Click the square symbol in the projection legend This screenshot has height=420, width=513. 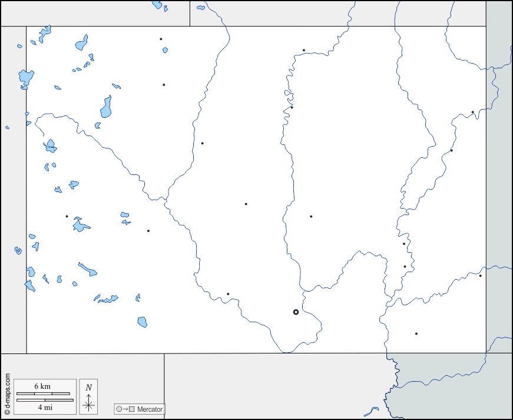click(133, 409)
